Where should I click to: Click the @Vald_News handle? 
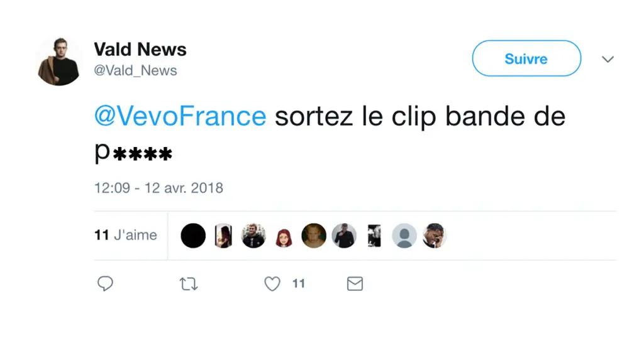(x=135, y=70)
